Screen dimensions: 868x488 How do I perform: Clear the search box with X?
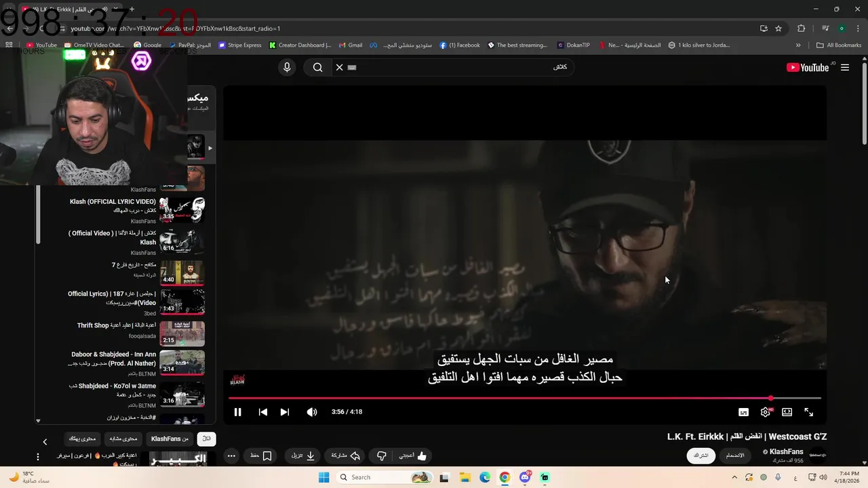[x=340, y=67]
